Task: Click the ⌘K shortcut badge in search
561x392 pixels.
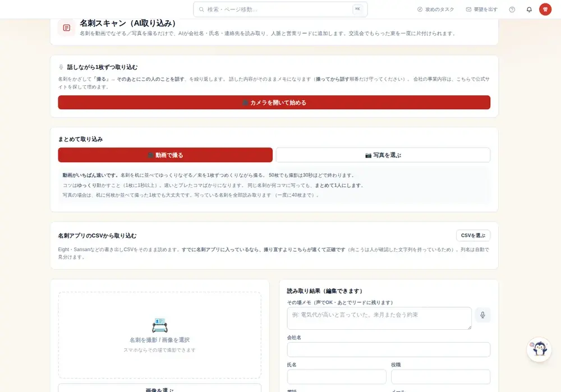Action: click(357, 10)
